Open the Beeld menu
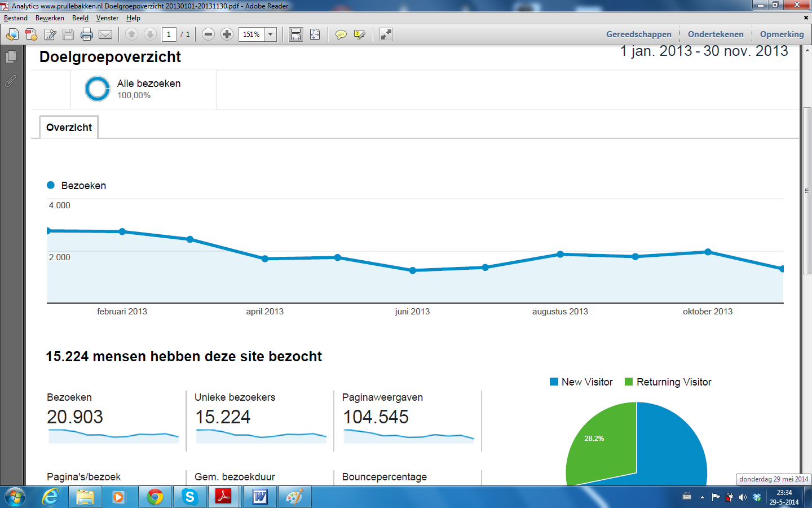Image resolution: width=812 pixels, height=508 pixels. [x=80, y=18]
